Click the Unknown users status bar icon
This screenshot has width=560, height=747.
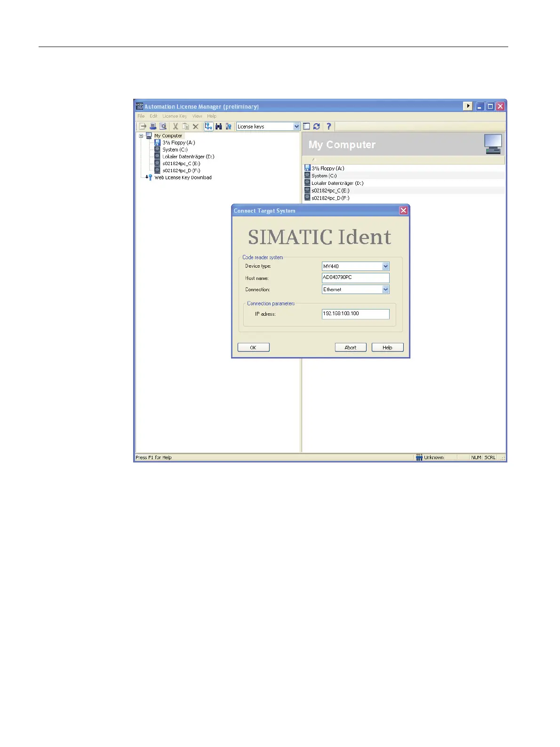coord(419,457)
